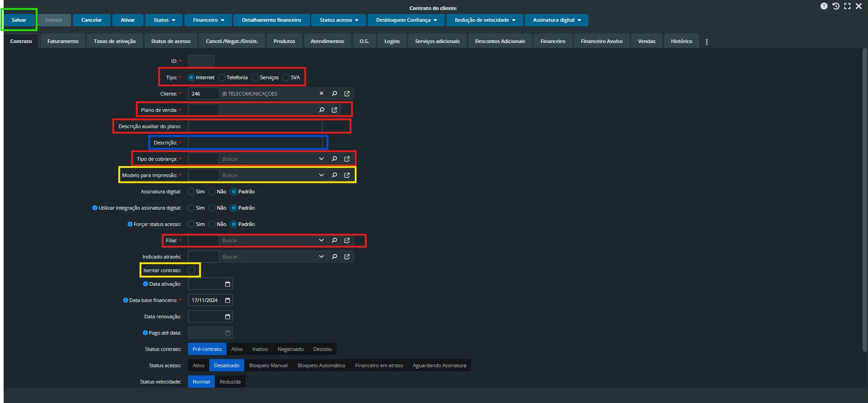Check the Isentar contrato checkbox
The height and width of the screenshot is (403, 868).
coord(192,270)
